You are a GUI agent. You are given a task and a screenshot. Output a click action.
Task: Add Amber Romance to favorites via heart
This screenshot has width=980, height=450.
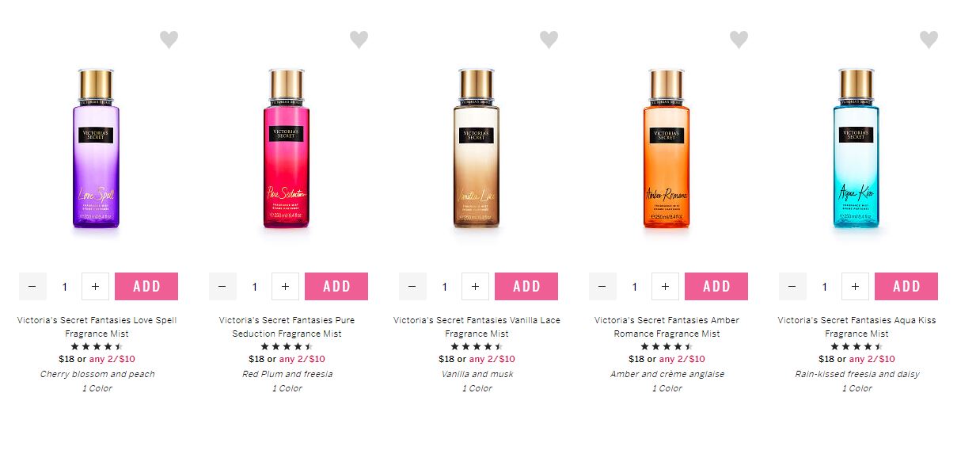[739, 40]
